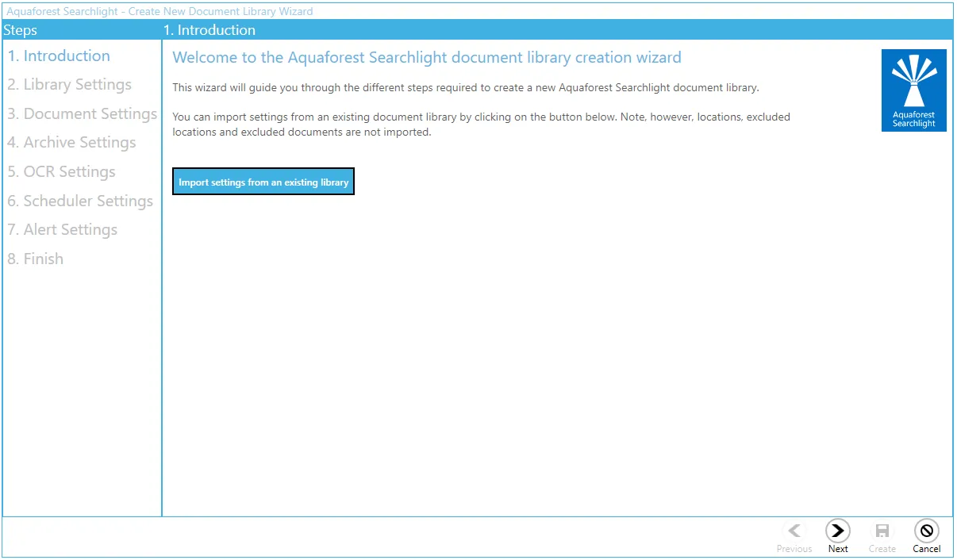Open the Document Settings step
The image size is (957, 560).
pyautogui.click(x=83, y=114)
